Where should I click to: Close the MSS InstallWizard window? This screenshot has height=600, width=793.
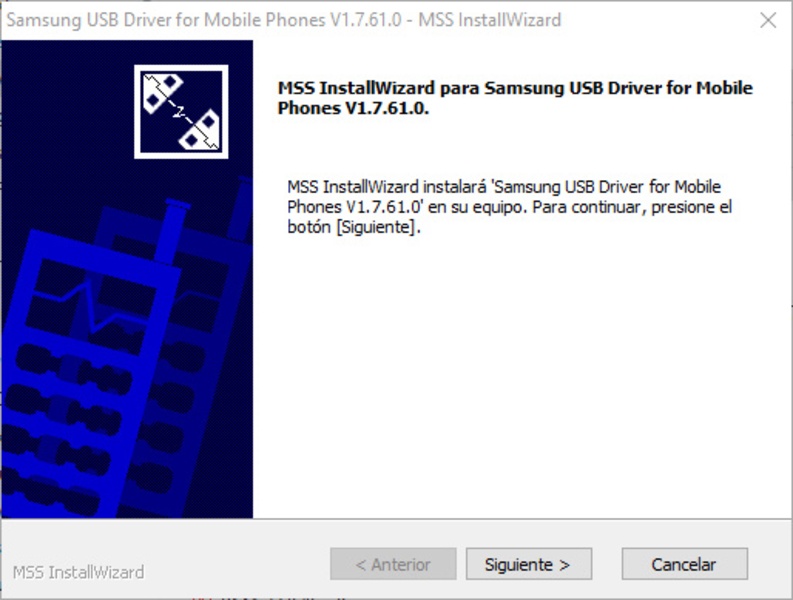point(768,20)
